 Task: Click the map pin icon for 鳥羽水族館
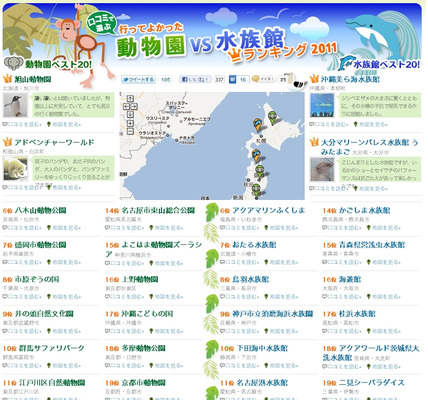click(x=266, y=296)
